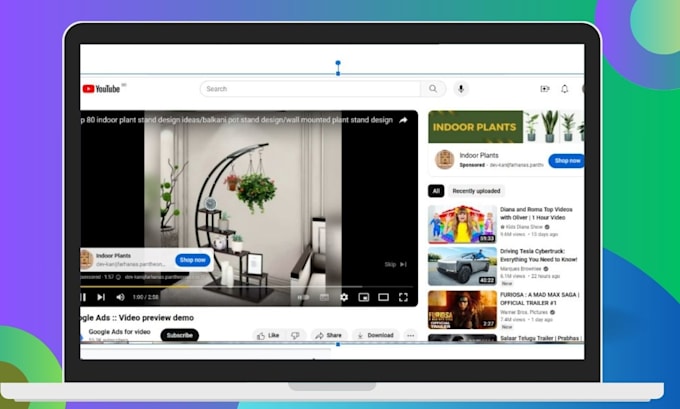The width and height of the screenshot is (680, 409).
Task: Seek on the video progress bar
Action: 249,287
